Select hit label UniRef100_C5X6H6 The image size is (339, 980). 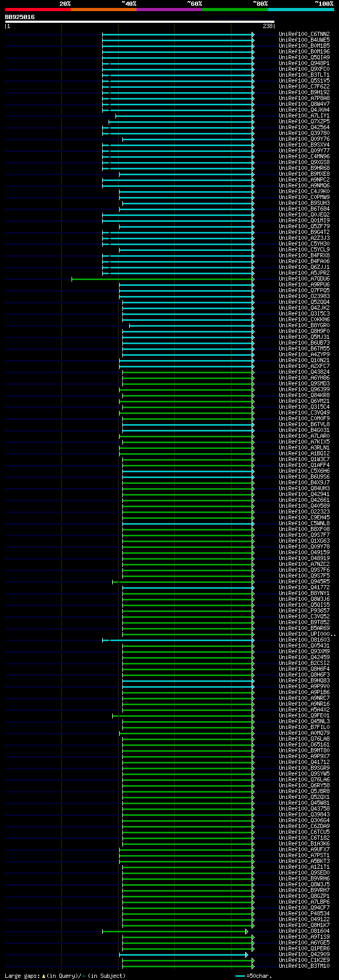click(x=304, y=471)
